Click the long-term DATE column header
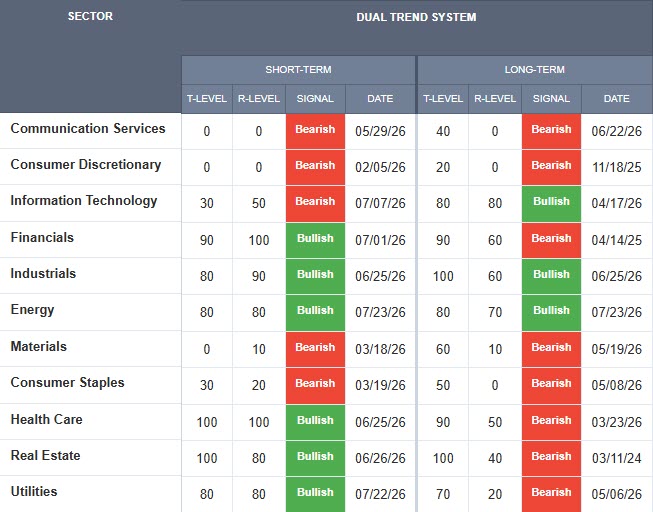 pos(617,99)
